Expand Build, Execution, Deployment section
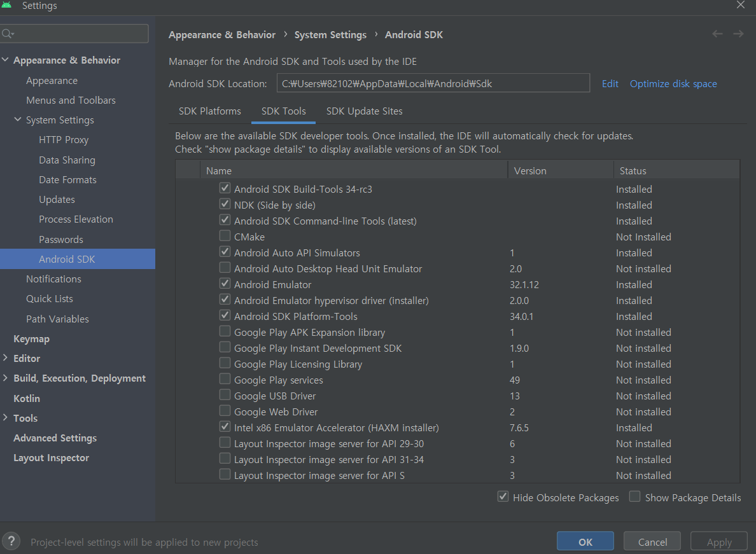This screenshot has height=554, width=756. pos(5,378)
